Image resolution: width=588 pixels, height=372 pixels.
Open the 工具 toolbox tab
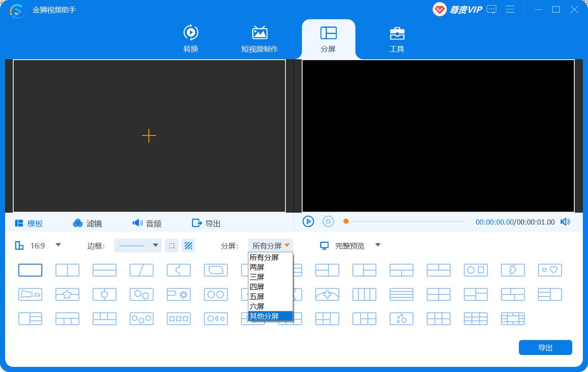click(x=397, y=39)
